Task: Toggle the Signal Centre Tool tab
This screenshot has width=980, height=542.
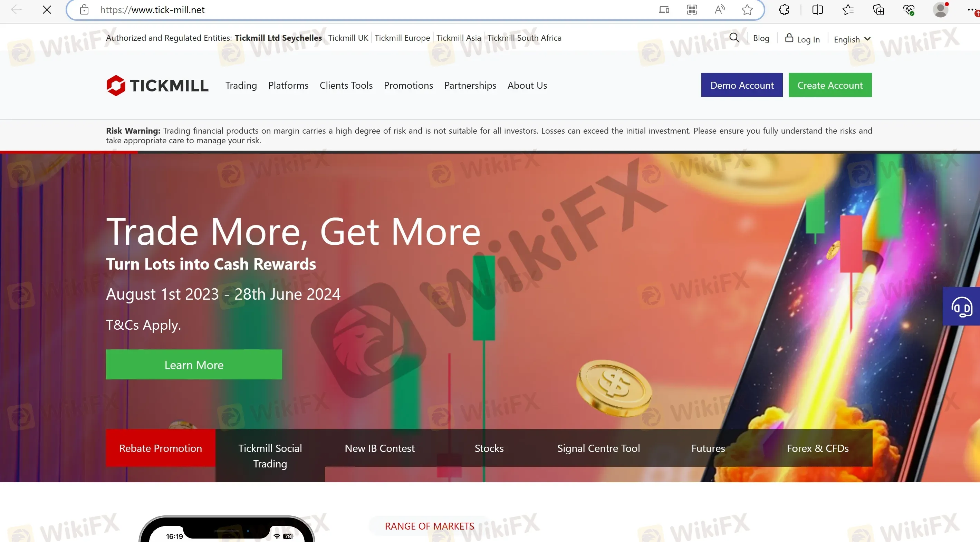Action: (x=599, y=447)
